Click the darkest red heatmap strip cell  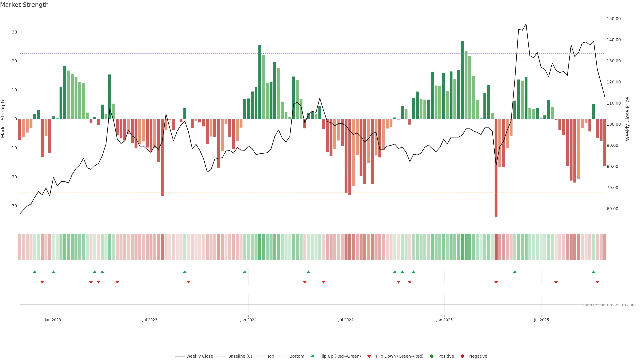coord(496,247)
